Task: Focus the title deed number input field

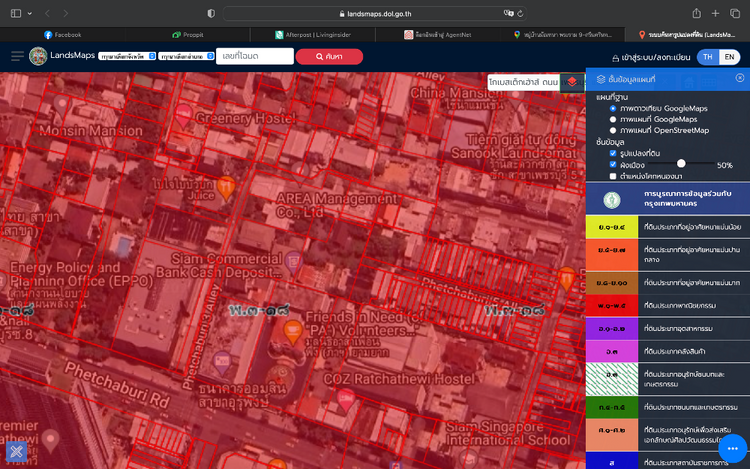Action: 254,56
